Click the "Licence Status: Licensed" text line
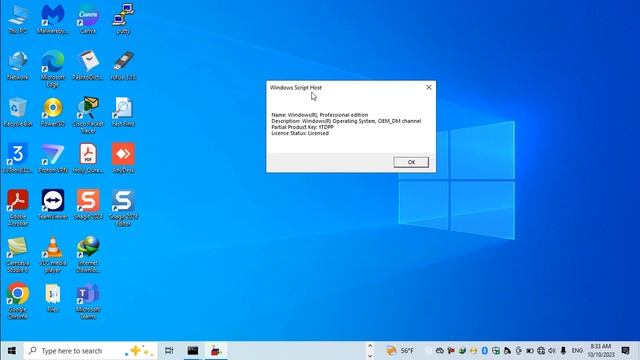640x360 pixels. [300, 133]
